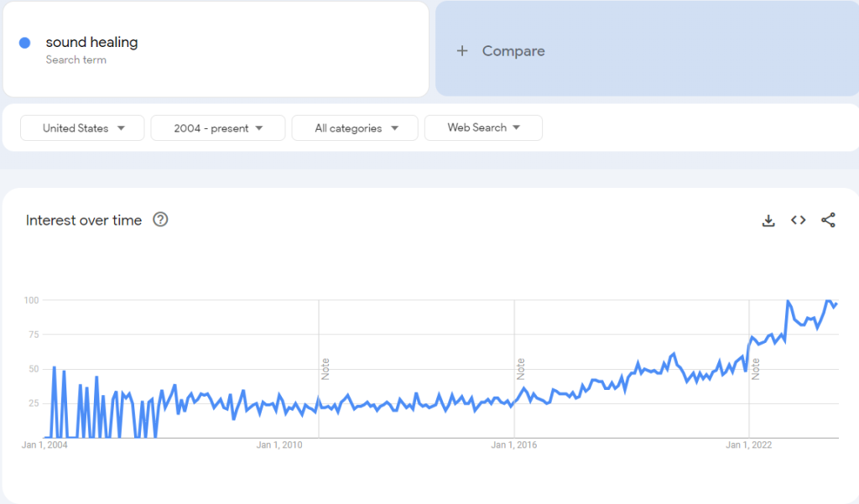Change the Web Search type dropdown
This screenshot has width=859, height=504.
coord(483,127)
